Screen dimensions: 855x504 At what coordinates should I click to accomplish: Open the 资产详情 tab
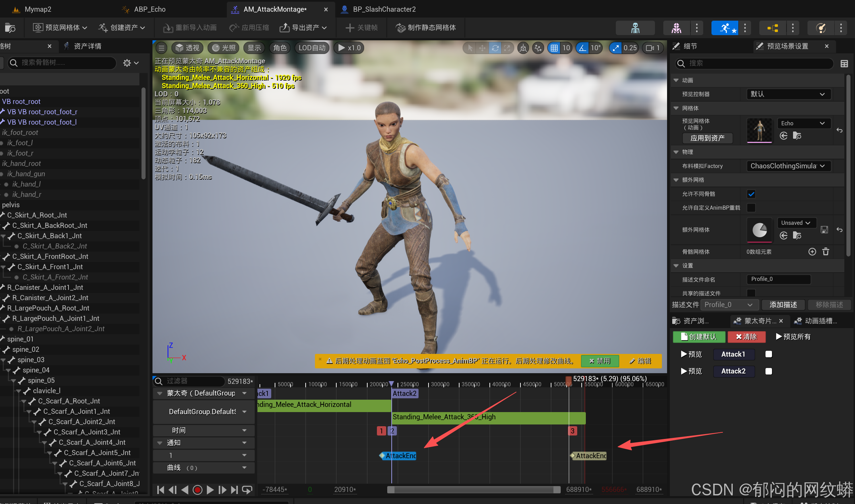click(x=87, y=46)
